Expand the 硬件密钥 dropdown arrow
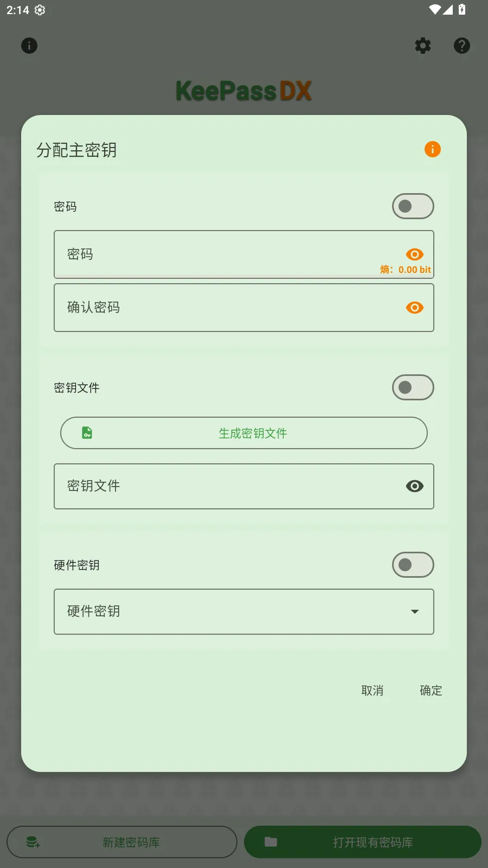Viewport: 488px width, 868px height. 415,611
